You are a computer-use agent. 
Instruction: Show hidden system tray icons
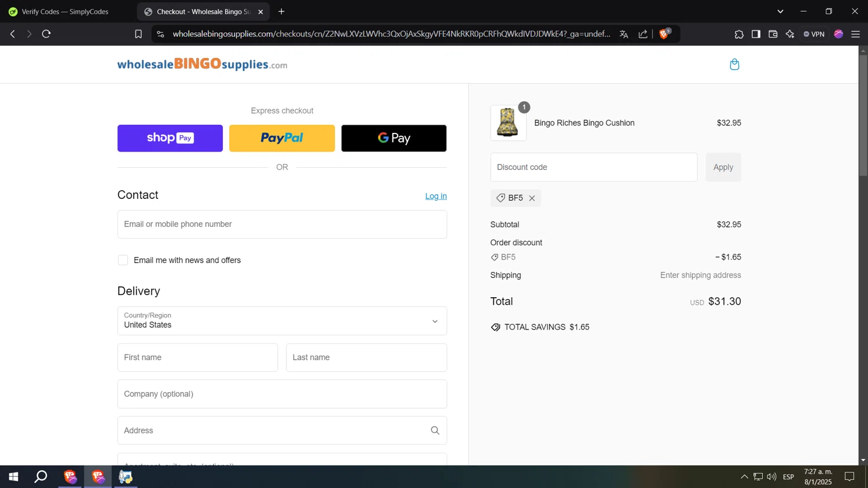pyautogui.click(x=744, y=477)
